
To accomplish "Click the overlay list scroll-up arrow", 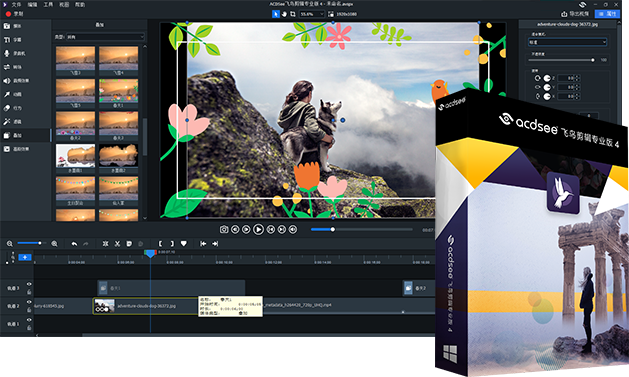I will point(145,47).
